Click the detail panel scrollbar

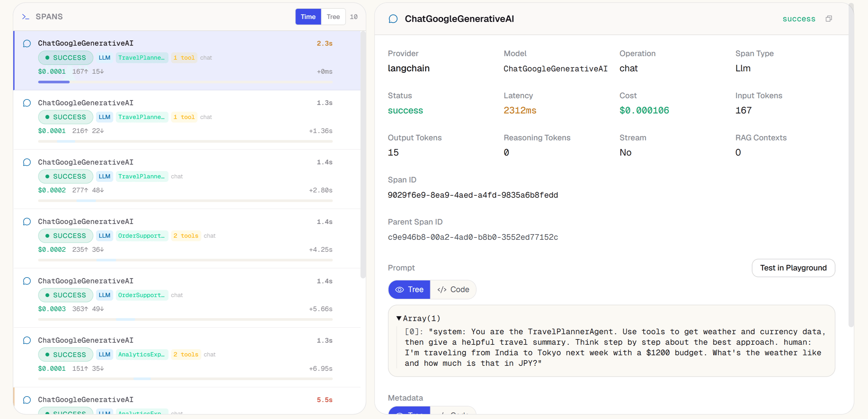tap(851, 165)
